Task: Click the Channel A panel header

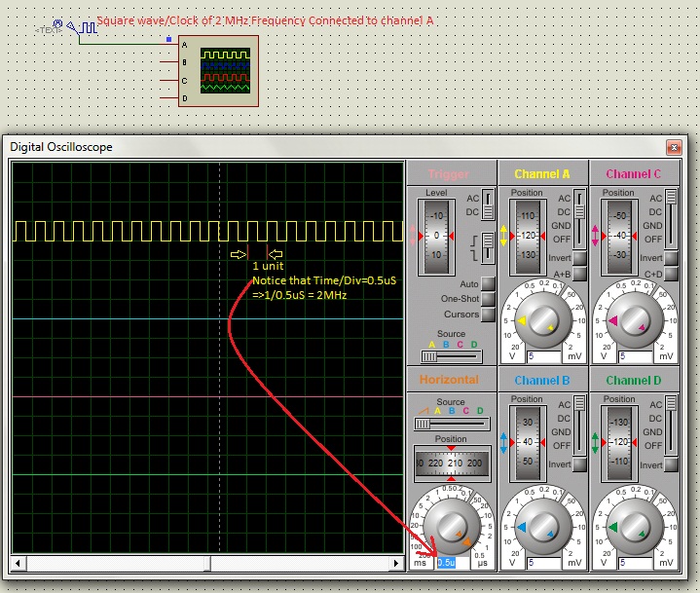Action: click(543, 173)
